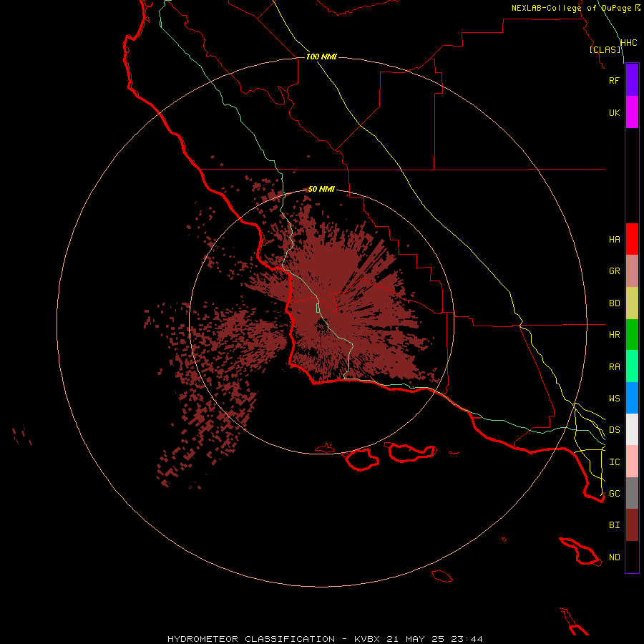Click the 'HA' legend label
Viewport: 644px width, 644px height.
pyautogui.click(x=614, y=240)
